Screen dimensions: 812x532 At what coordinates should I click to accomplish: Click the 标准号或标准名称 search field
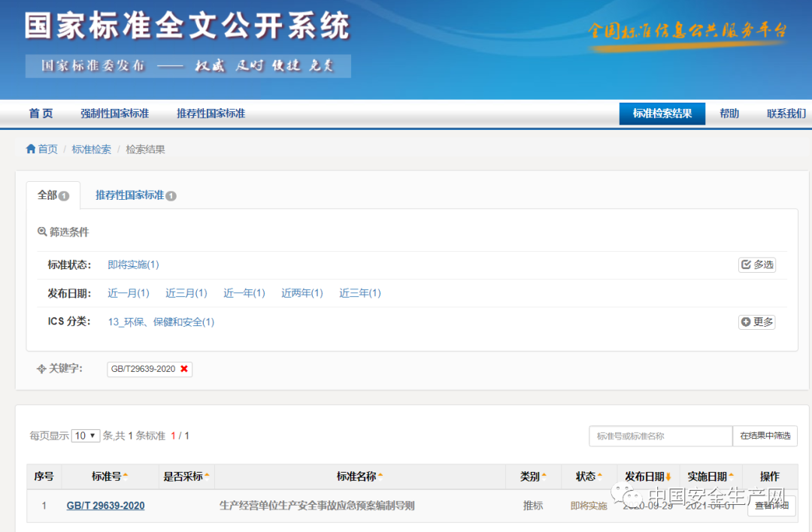click(661, 436)
